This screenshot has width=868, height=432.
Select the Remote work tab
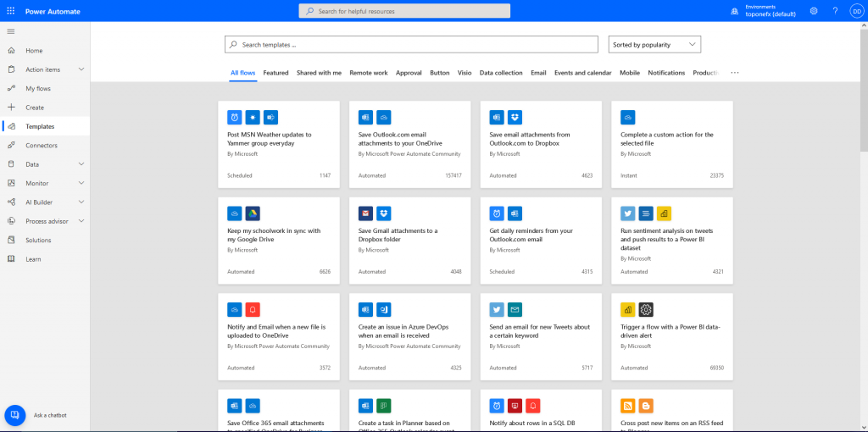[368, 73]
